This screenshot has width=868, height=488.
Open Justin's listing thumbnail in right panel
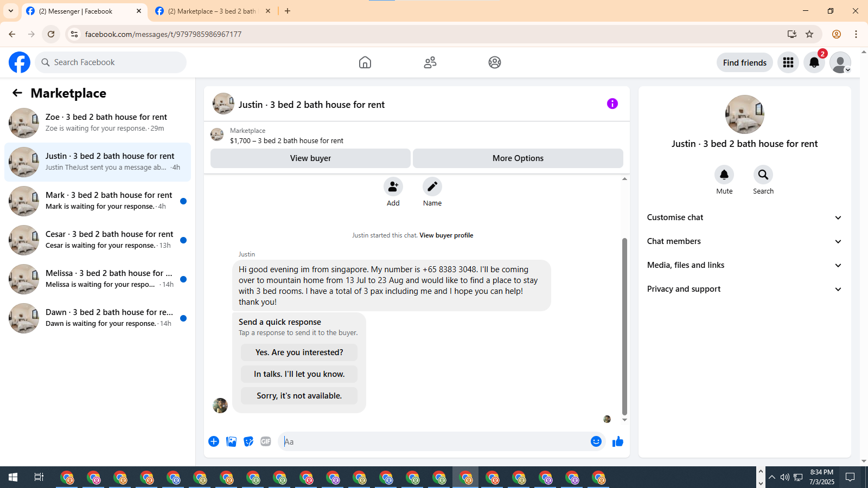tap(745, 114)
